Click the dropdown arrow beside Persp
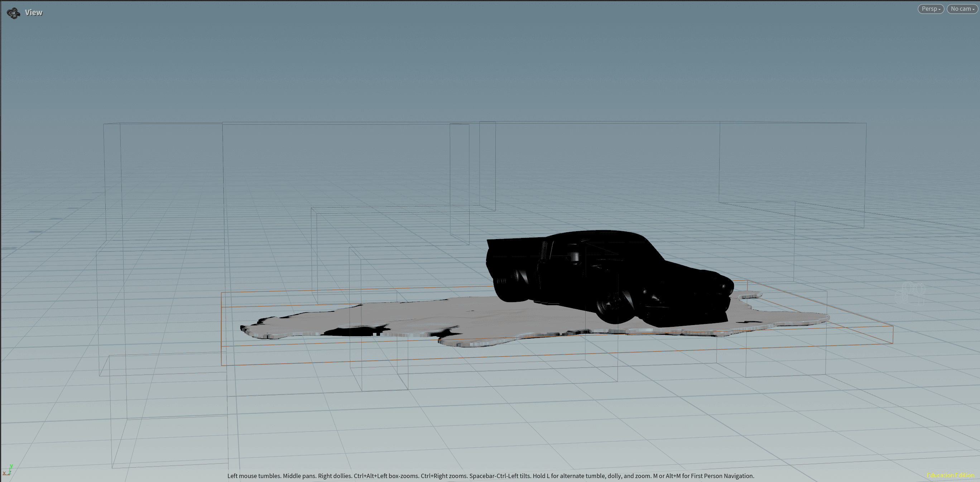Image resolution: width=980 pixels, height=482 pixels. click(939, 9)
